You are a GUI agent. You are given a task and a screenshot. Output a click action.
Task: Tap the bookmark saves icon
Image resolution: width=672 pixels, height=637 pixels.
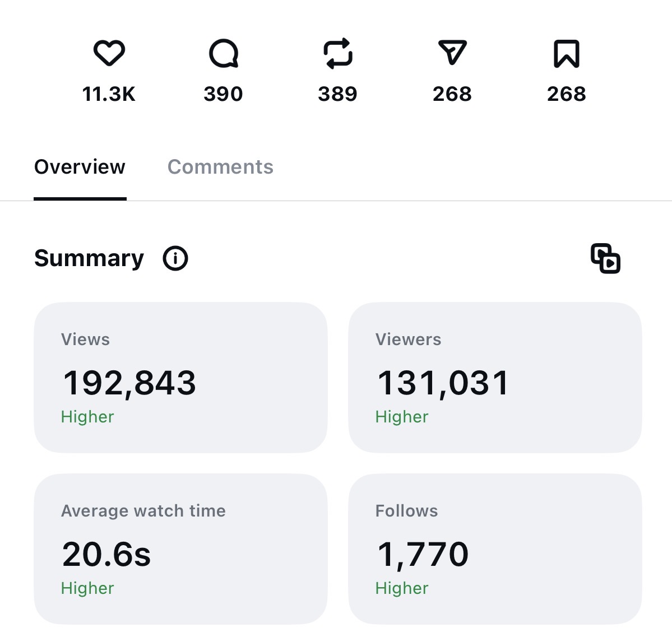tap(567, 54)
